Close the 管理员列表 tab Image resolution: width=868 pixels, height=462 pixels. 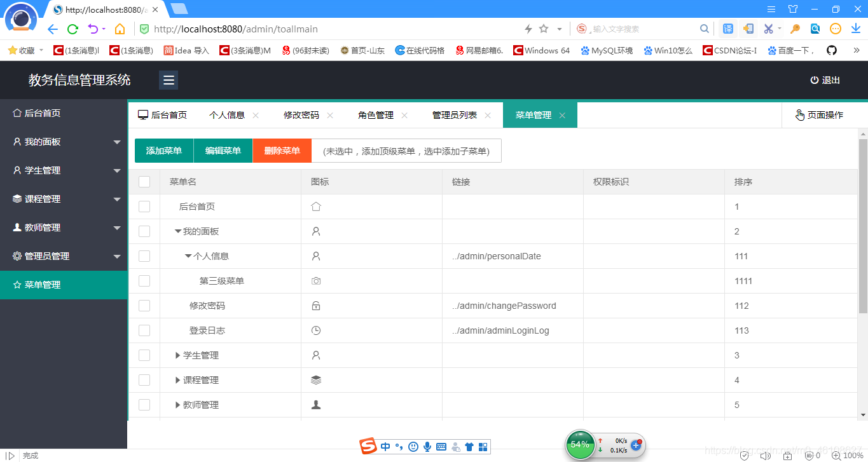(488, 116)
